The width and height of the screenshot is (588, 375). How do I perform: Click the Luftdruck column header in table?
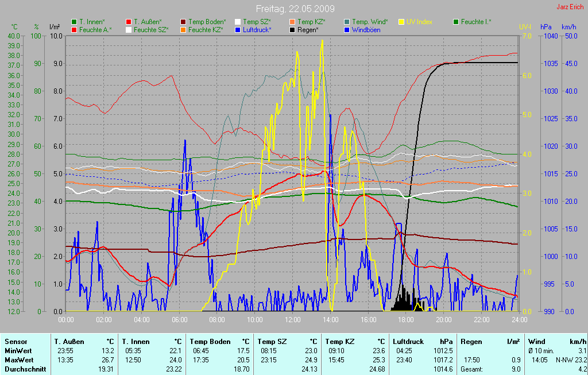408,341
